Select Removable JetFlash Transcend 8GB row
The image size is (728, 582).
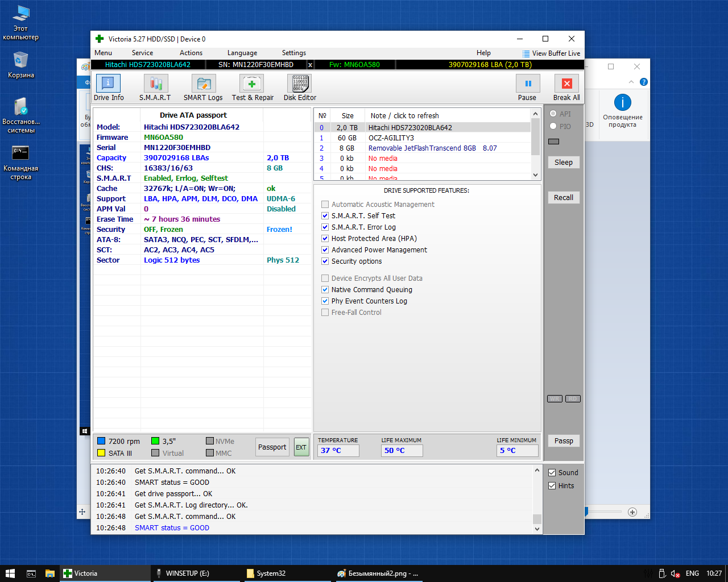click(x=423, y=148)
